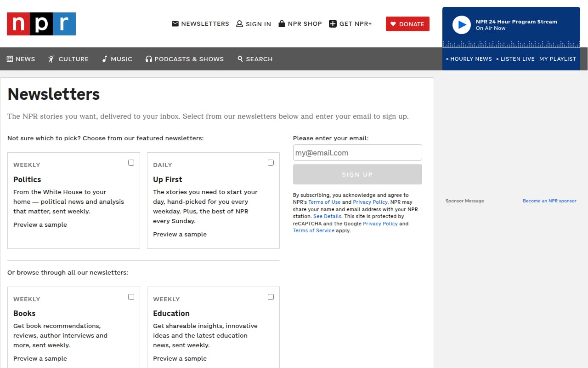Screen dimensions: 588x368
Task: Click the Podcasts headphones icon
Action: [x=149, y=59]
